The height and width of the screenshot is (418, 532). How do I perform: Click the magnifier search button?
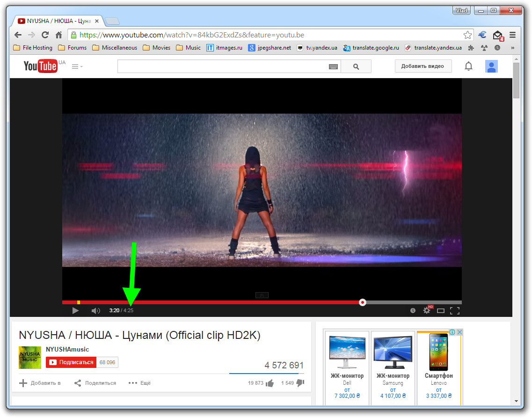pos(356,66)
